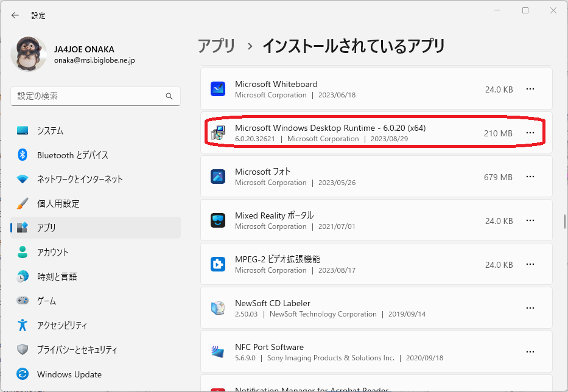Image resolution: width=568 pixels, height=392 pixels.
Task: Click the アプリ sidebar icon
Action: (23, 228)
